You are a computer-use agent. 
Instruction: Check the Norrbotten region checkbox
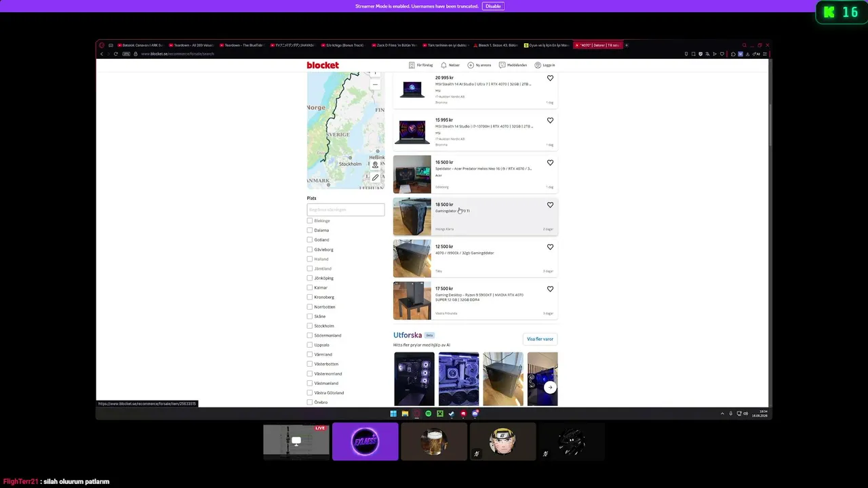[310, 307]
